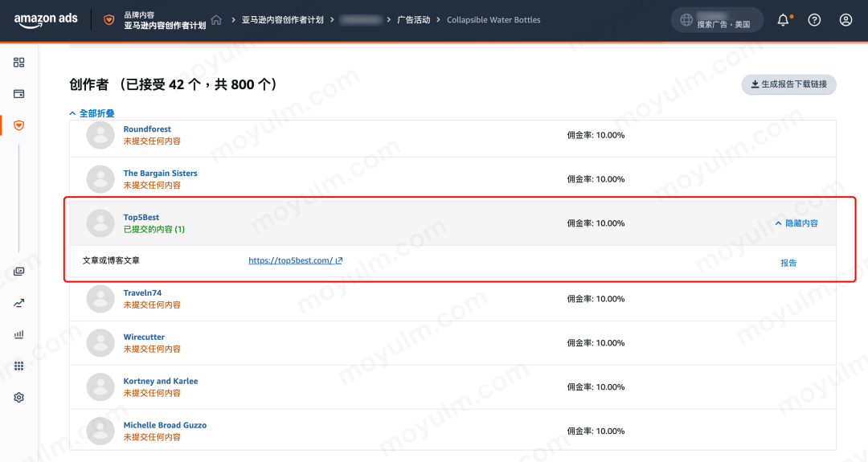Viewport: 868px width, 462px height.
Task: Open the bar chart reports sidebar icon
Action: coord(18,335)
